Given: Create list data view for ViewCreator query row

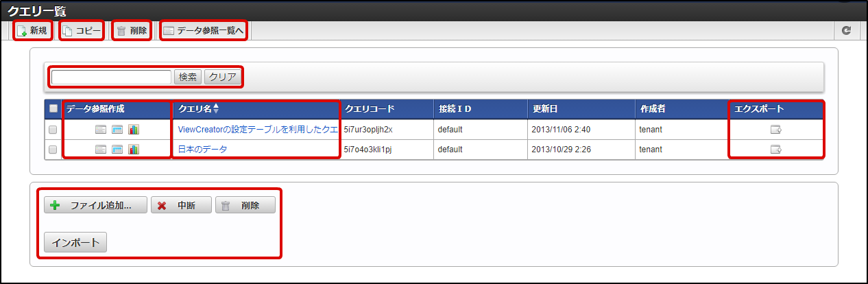Looking at the screenshot, I should 100,129.
